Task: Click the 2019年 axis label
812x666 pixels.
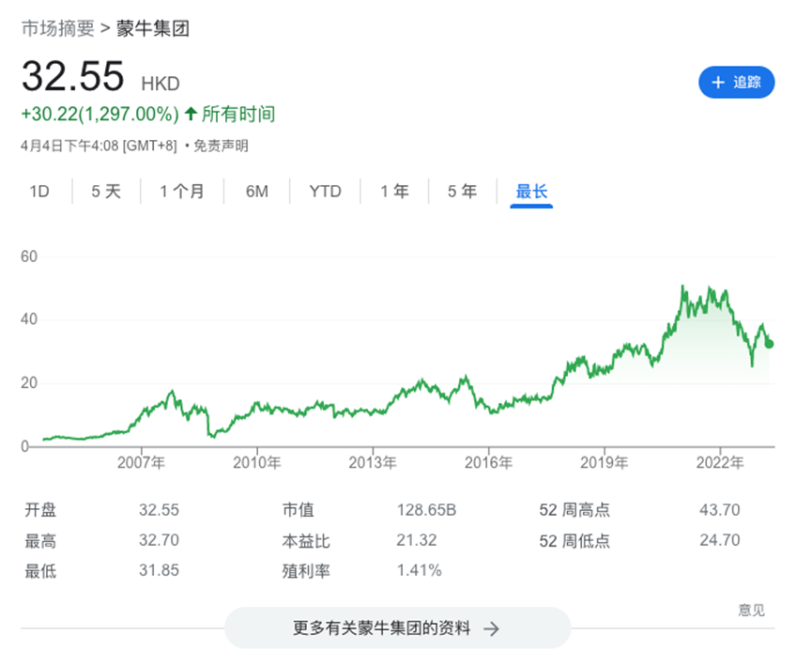Action: pos(604,462)
